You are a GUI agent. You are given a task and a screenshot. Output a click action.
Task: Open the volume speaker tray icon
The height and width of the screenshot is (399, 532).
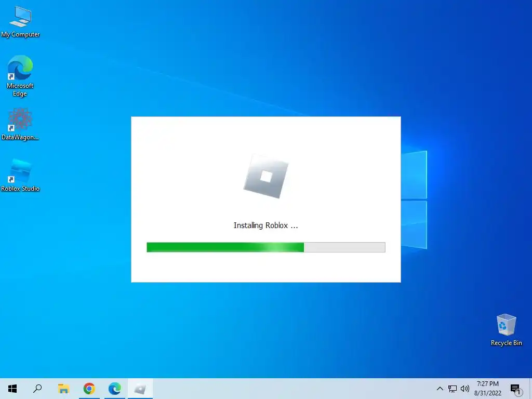click(x=465, y=389)
